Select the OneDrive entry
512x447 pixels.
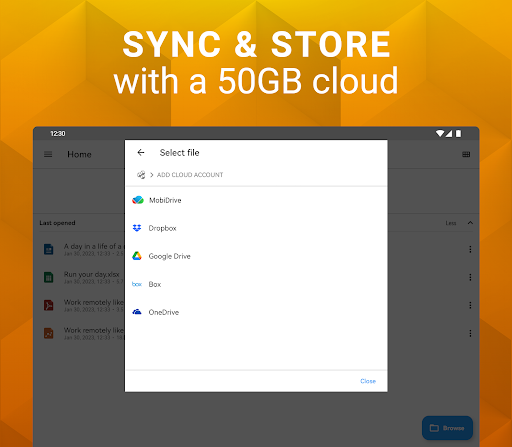[256, 312]
